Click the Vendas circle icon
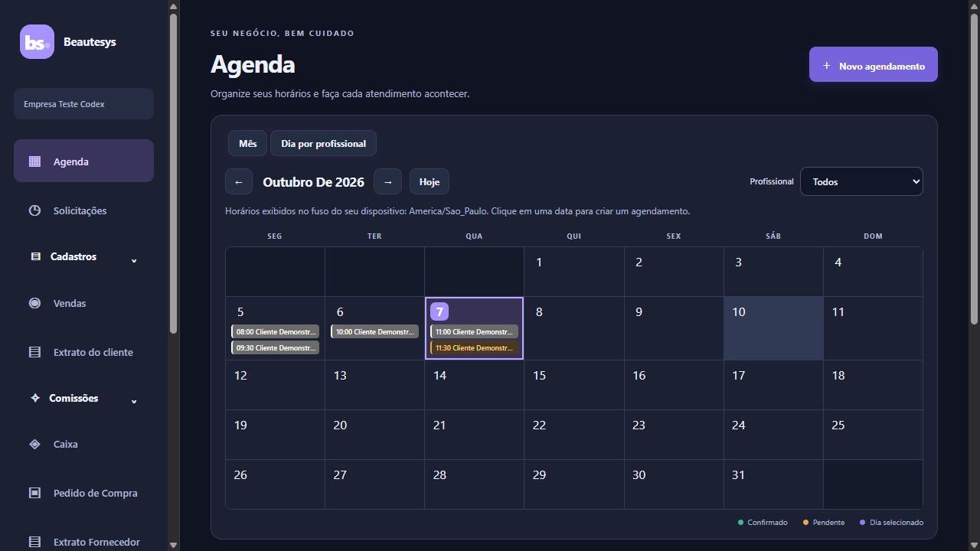This screenshot has width=980, height=551. point(34,303)
